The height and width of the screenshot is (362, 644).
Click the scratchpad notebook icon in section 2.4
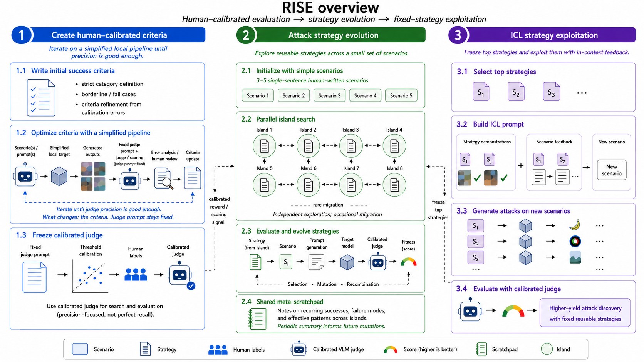pyautogui.click(x=257, y=319)
